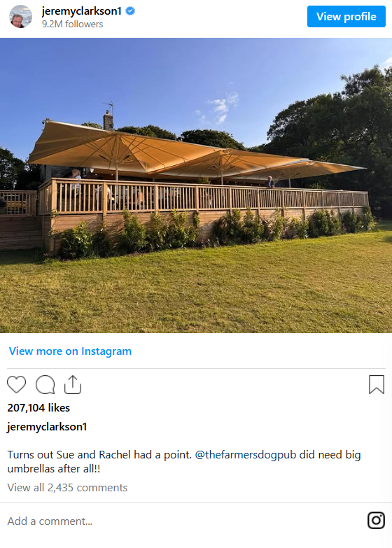Share the post using the share icon
The image size is (392, 548).
73,384
